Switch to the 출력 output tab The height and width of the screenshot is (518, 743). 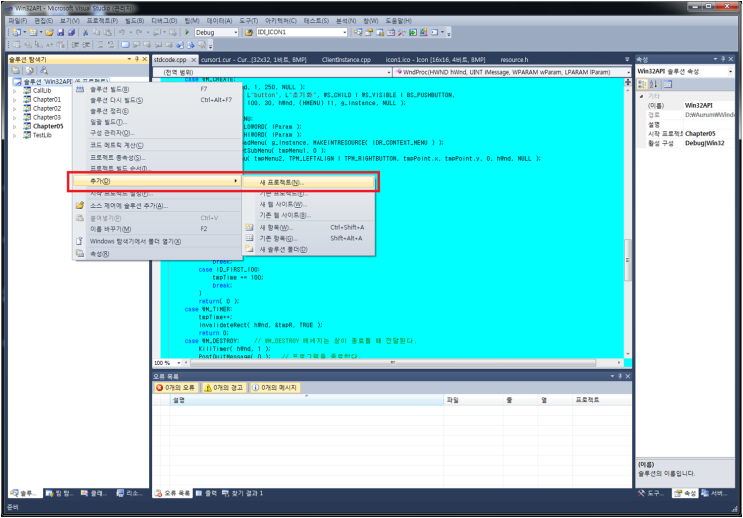pyautogui.click(x=207, y=493)
